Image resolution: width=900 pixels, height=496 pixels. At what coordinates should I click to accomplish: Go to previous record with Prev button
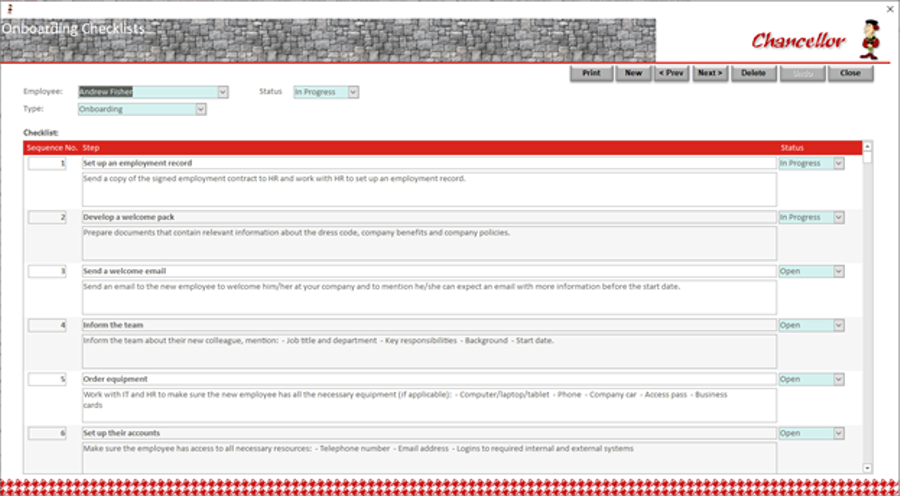[x=672, y=73]
